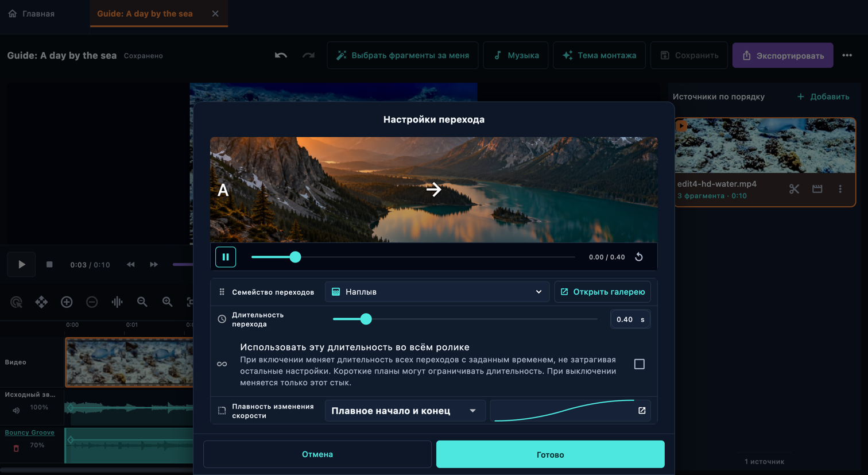The height and width of the screenshot is (475, 868).
Task: Click Выбрать фрагменты за меня
Action: (x=402, y=55)
